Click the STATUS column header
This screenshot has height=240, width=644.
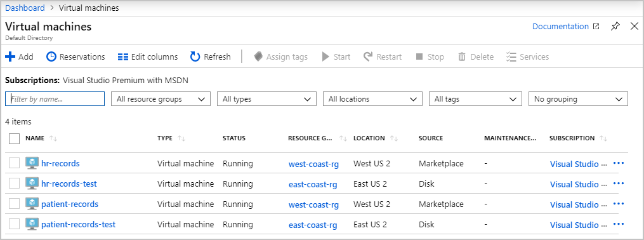point(233,138)
